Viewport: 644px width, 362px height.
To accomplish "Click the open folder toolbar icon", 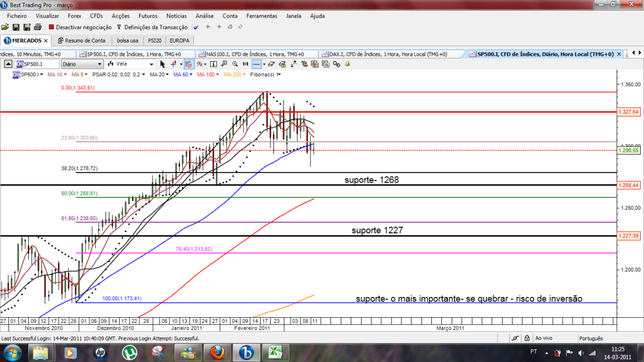I will pyautogui.click(x=5, y=27).
